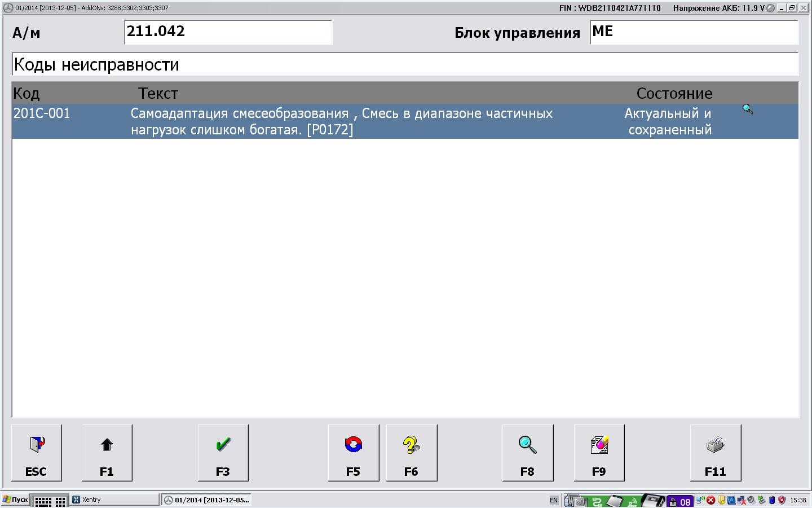Click the 'Код' column header
The height and width of the screenshot is (508, 812).
coord(27,93)
